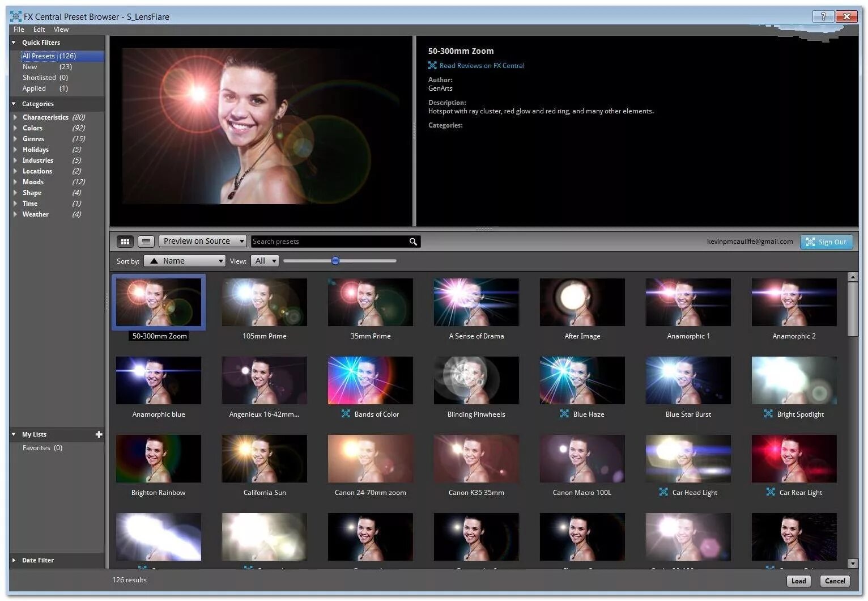Open help via the question mark icon
This screenshot has height=601, width=868.
click(x=823, y=16)
